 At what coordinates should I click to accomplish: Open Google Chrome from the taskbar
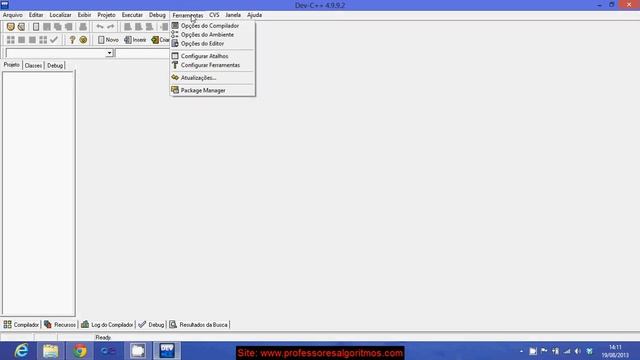(80, 351)
